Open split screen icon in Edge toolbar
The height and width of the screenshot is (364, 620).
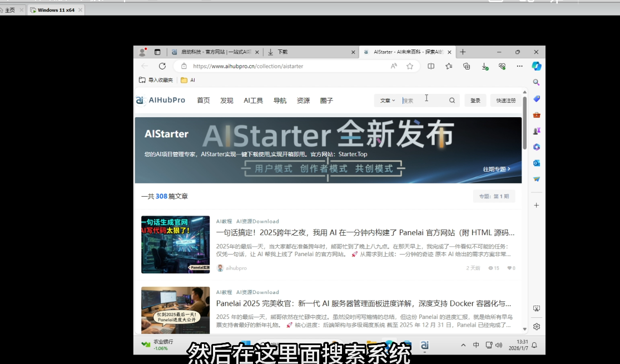point(431,66)
